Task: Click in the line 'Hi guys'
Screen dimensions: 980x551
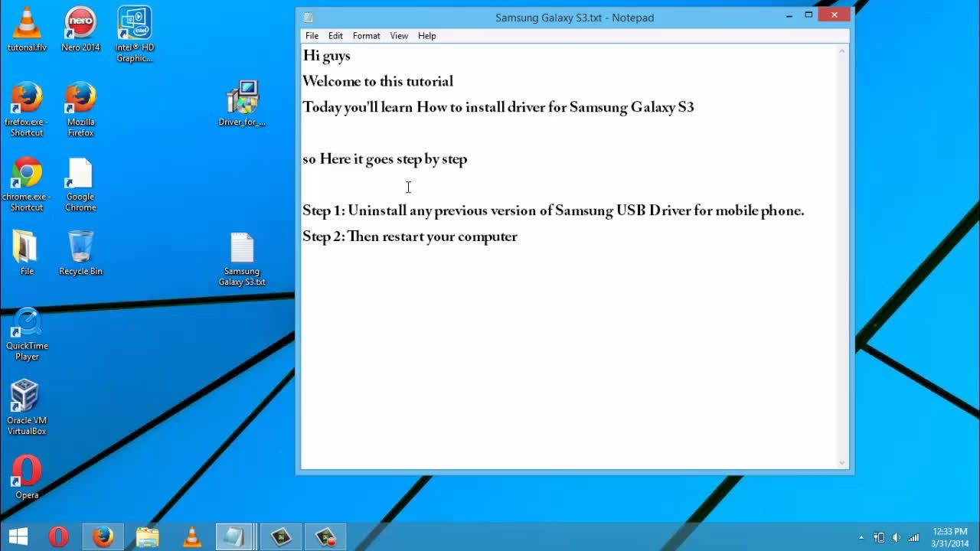Action: click(x=327, y=56)
